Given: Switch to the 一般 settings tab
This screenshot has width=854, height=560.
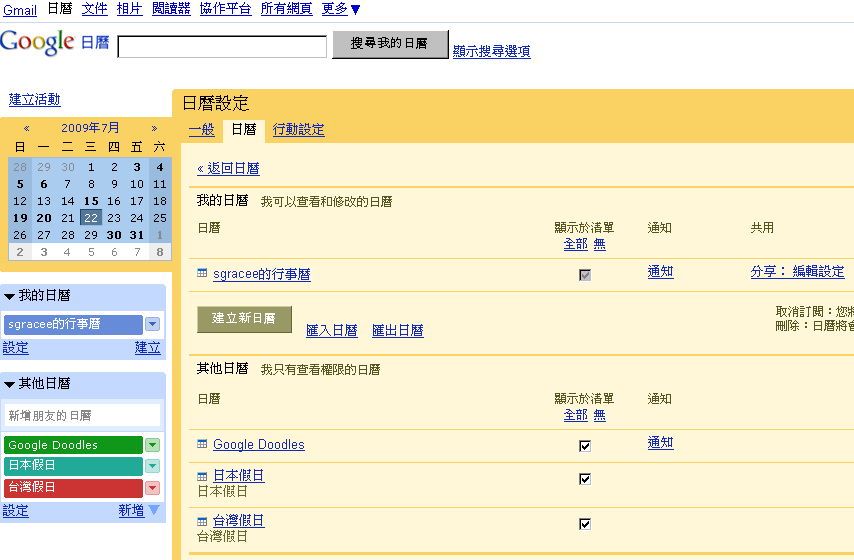Looking at the screenshot, I should 202,130.
